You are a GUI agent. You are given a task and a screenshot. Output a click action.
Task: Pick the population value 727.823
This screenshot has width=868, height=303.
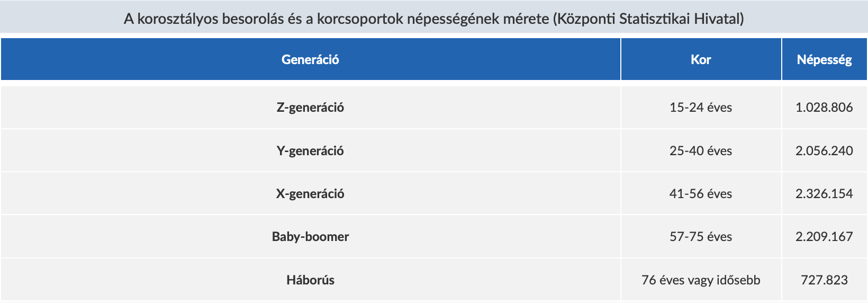(824, 280)
